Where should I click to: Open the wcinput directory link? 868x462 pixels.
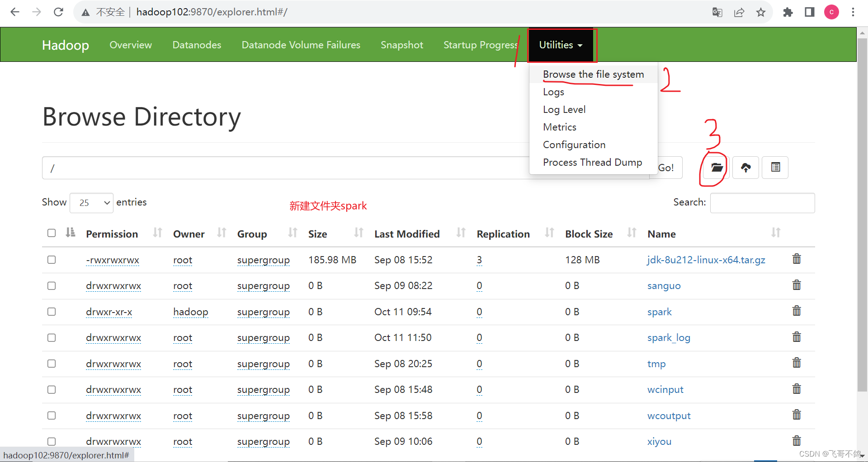665,390
